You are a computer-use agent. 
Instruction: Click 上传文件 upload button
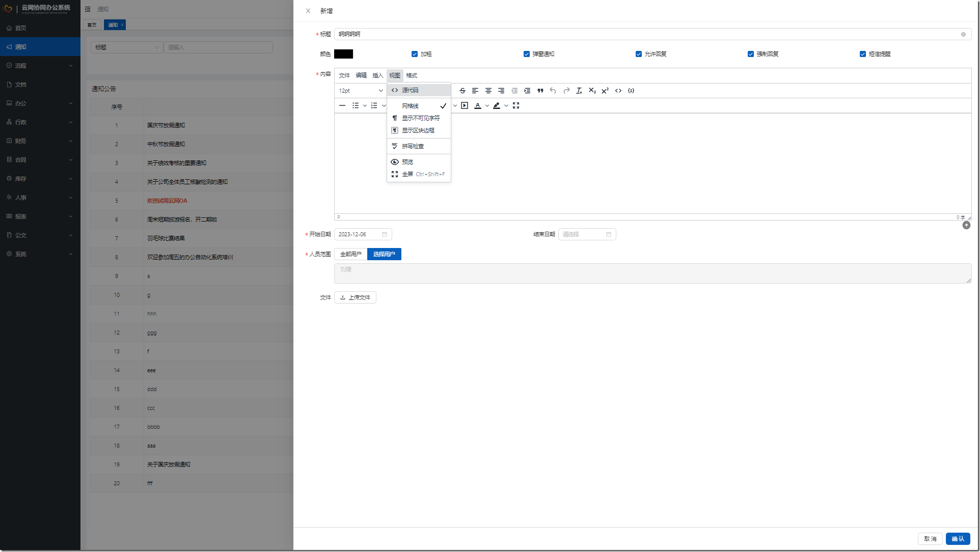(355, 297)
